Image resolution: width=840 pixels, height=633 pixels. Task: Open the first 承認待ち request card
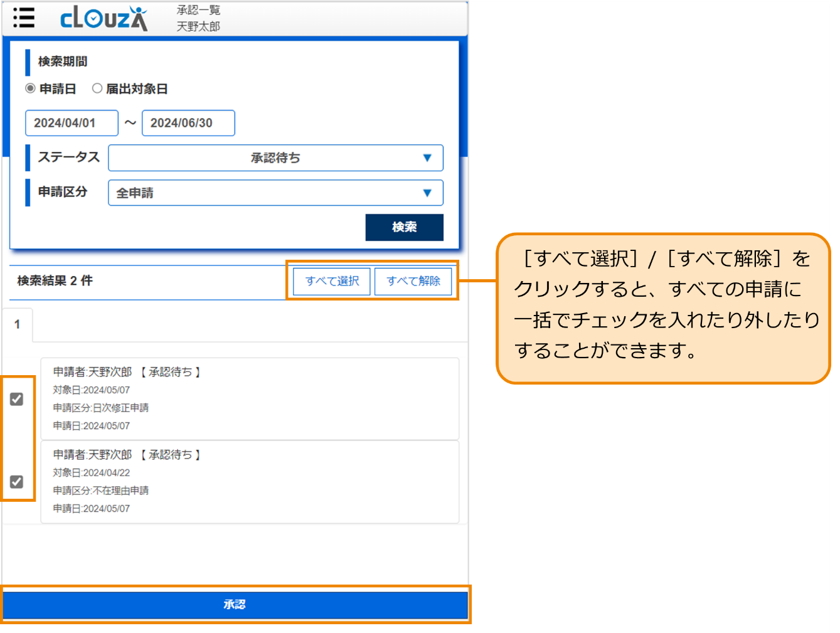click(x=250, y=399)
